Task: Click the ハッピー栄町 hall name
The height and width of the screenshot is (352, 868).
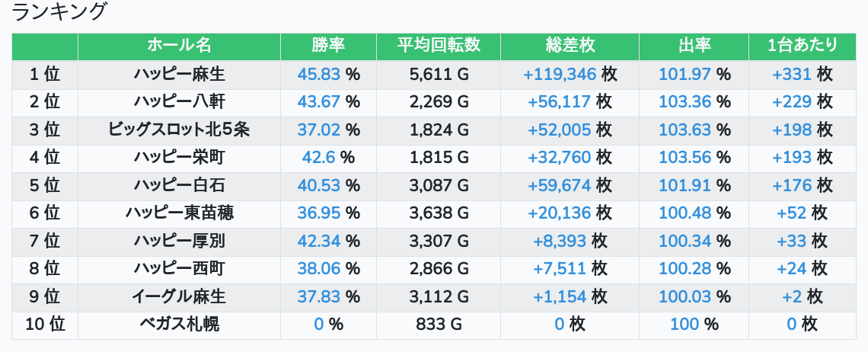Action: (179, 158)
